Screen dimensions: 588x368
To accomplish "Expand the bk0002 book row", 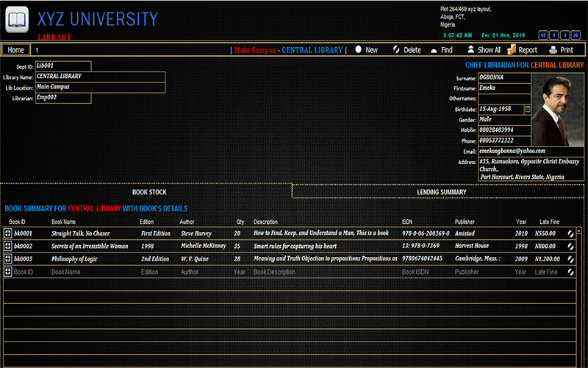I will 8,246.
